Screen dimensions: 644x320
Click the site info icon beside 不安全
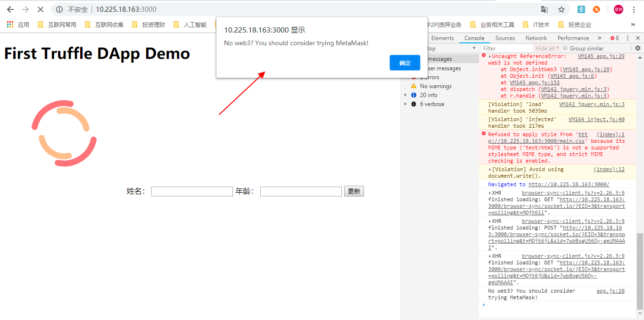(x=59, y=9)
